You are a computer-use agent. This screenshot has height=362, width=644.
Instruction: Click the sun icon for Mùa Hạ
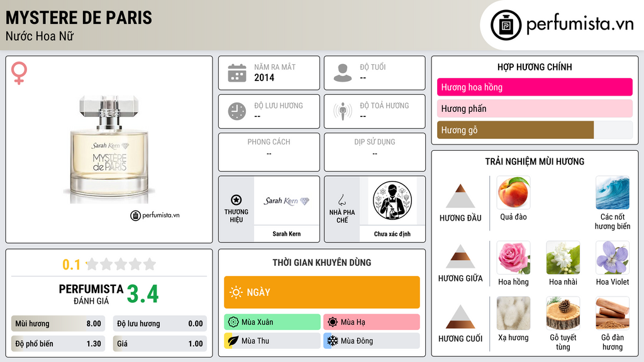(x=333, y=322)
